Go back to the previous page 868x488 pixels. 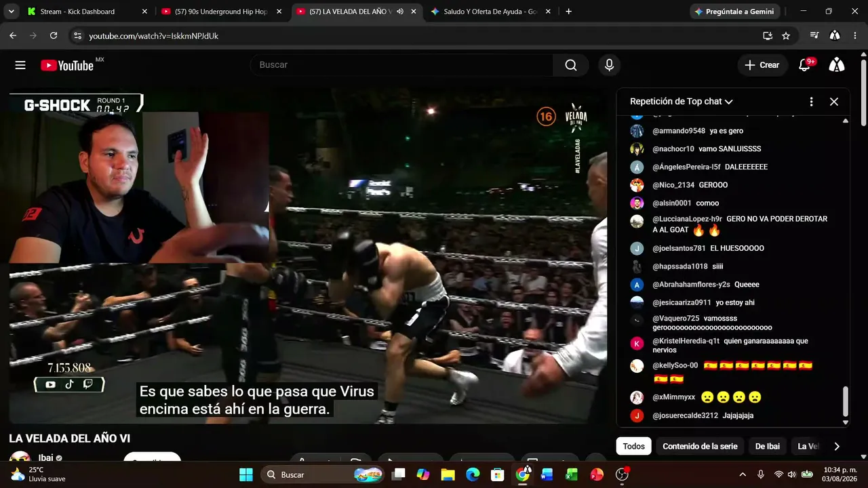point(13,36)
